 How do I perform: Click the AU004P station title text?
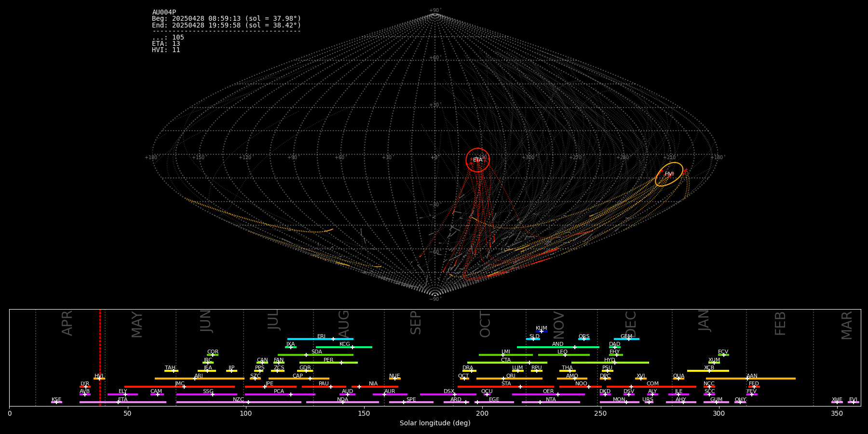pos(164,13)
